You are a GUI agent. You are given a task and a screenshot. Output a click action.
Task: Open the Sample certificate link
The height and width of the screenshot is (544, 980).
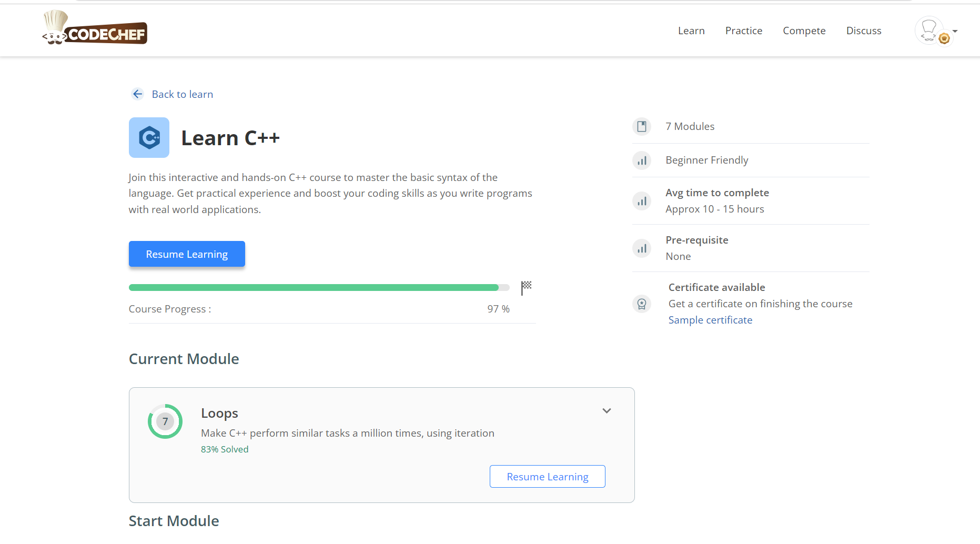point(710,320)
